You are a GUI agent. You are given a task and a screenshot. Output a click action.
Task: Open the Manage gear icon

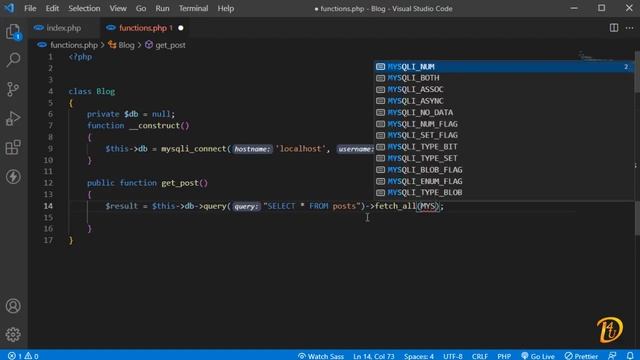point(13,334)
